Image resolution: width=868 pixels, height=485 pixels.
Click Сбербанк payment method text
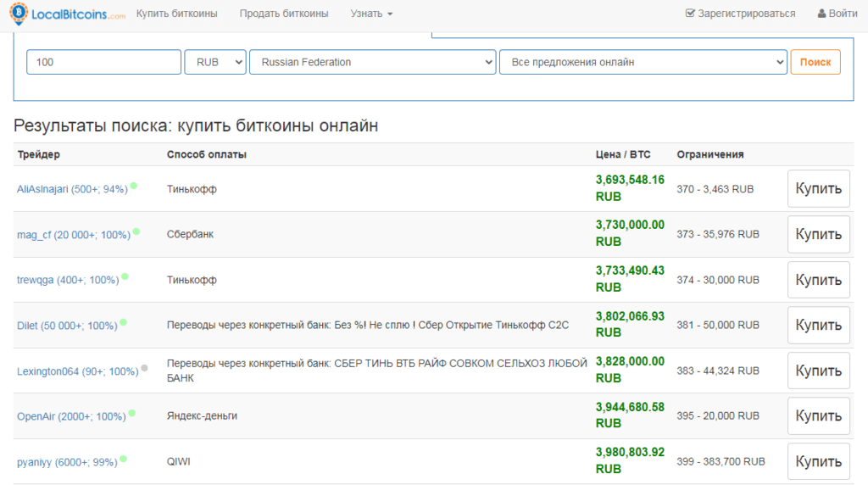[190, 234]
